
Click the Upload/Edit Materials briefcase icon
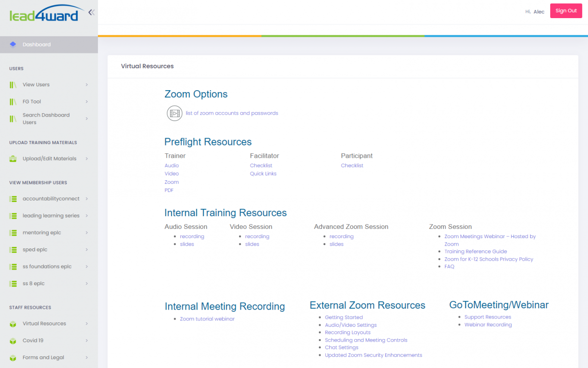(13, 159)
